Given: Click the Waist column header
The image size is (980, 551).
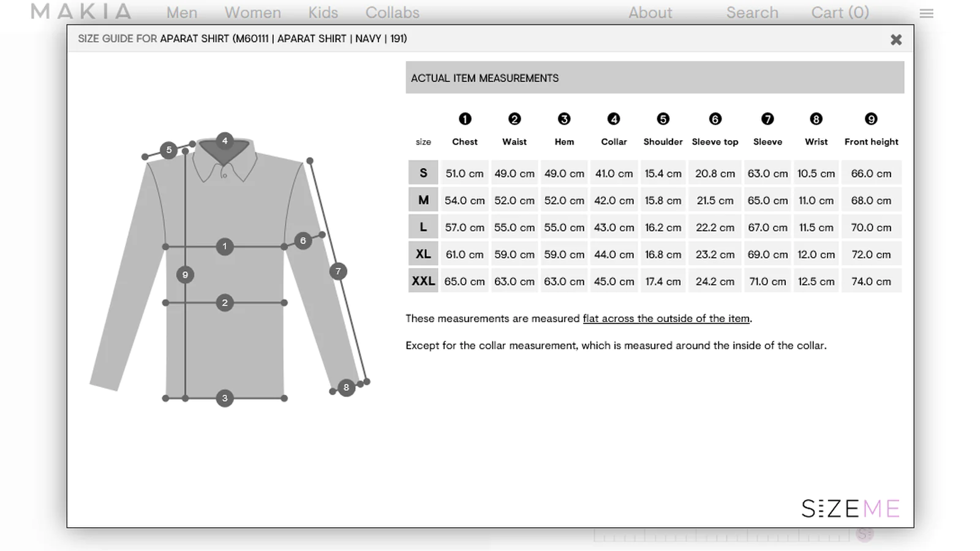Looking at the screenshot, I should point(514,141).
